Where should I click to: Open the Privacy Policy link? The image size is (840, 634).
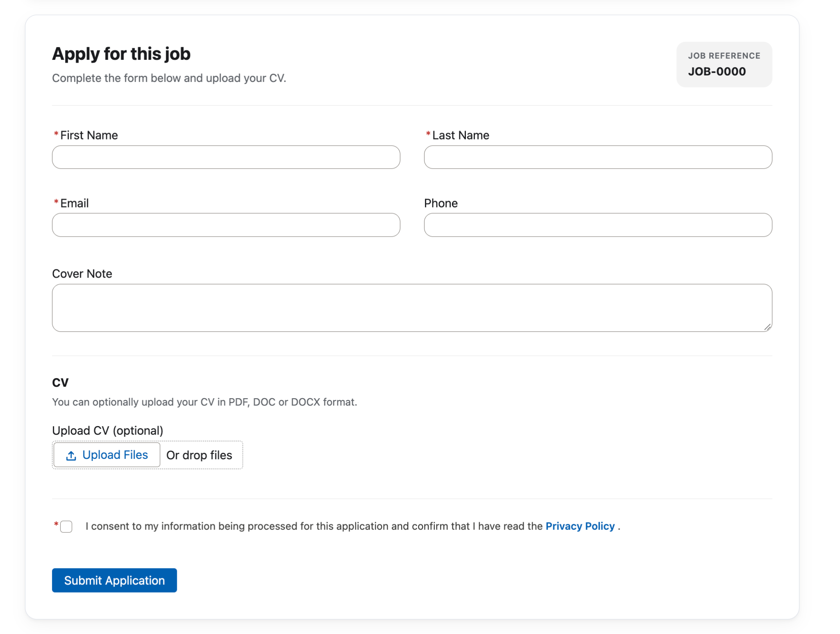pyautogui.click(x=580, y=526)
